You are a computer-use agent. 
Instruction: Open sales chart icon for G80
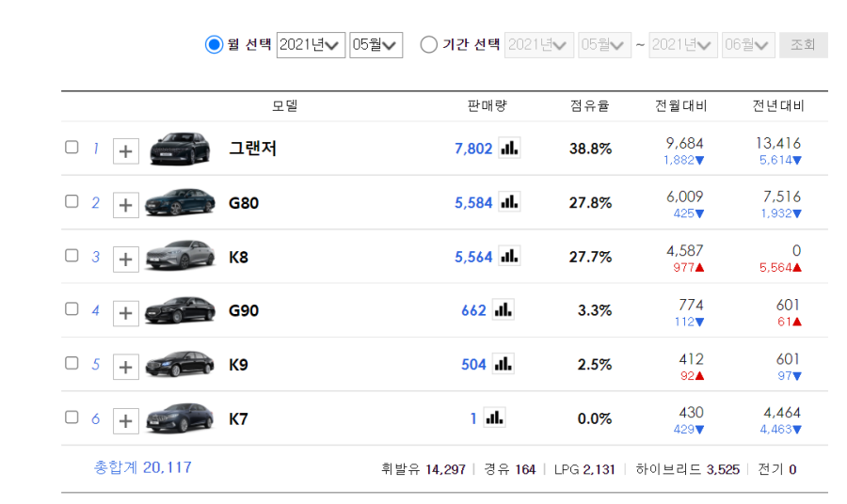509,201
